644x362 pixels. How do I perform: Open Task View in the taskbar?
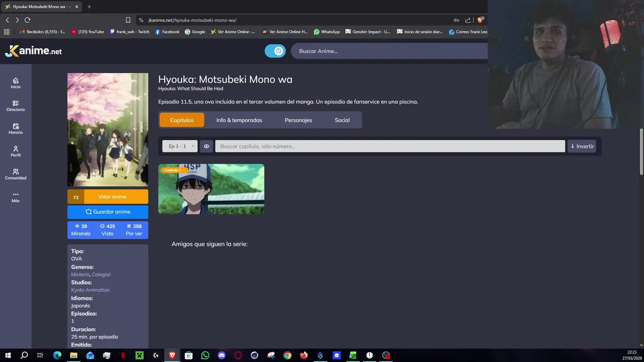coord(40,355)
